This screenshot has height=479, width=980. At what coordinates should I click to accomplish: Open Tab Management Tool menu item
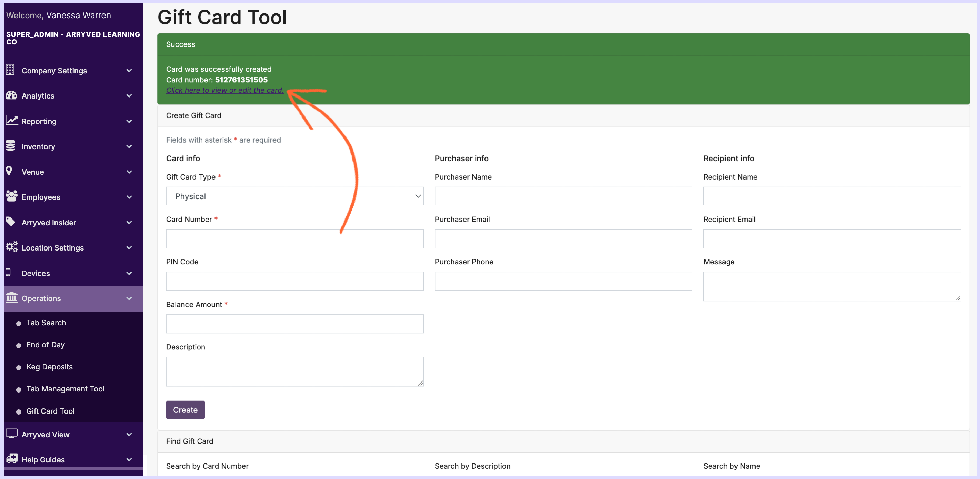coord(65,388)
